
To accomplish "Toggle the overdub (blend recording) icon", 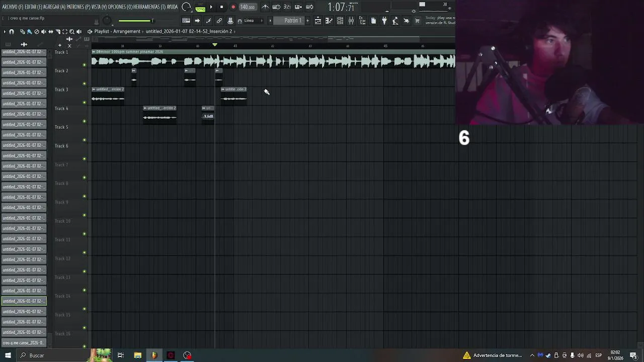I will 298,7.
